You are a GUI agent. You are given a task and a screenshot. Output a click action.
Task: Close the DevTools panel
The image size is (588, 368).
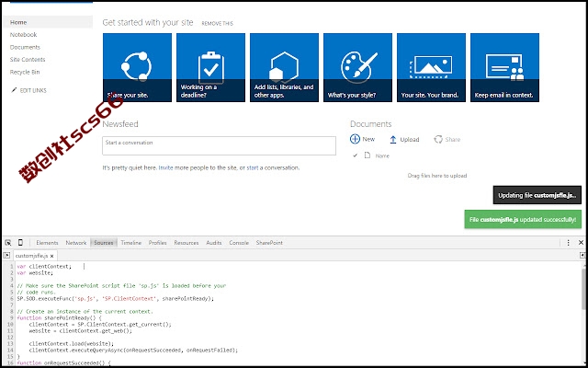[x=581, y=243]
